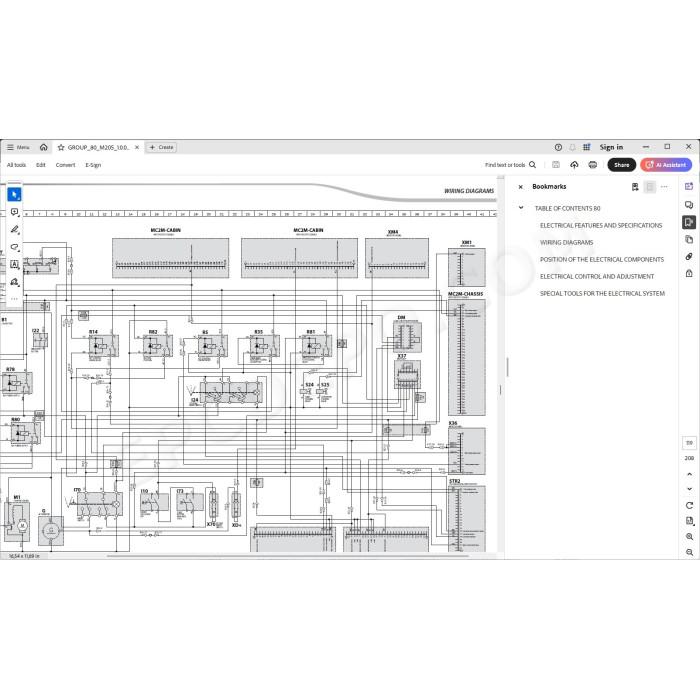Click total page count 200

(689, 458)
